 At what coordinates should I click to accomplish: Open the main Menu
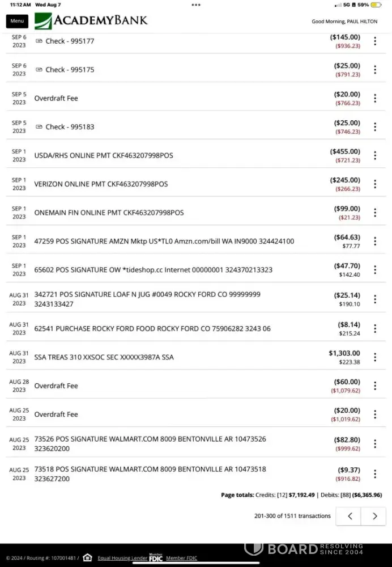(x=17, y=21)
